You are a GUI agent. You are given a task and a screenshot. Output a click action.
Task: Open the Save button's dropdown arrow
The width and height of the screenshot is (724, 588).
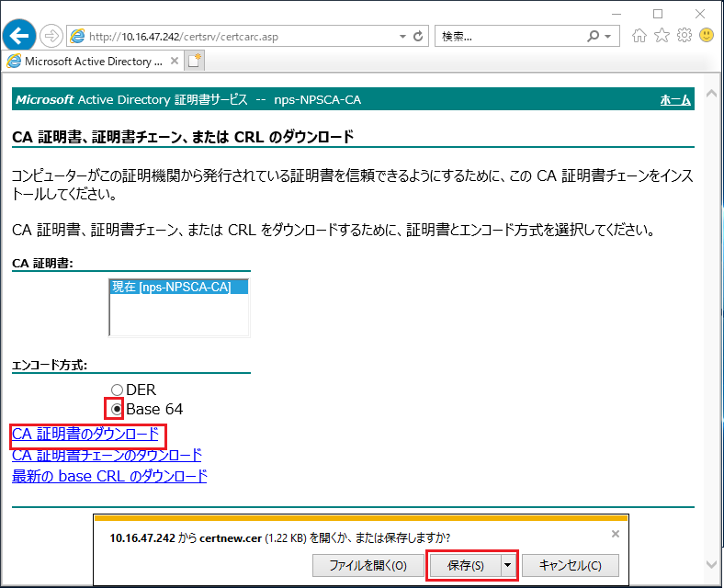tap(508, 565)
